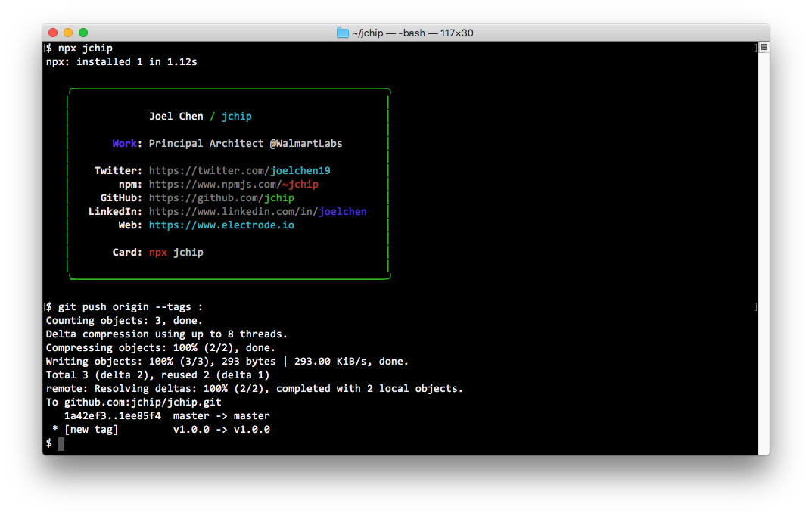Click 'Delta compression using up to 8 threads.'
The image size is (812, 516).
coord(166,334)
